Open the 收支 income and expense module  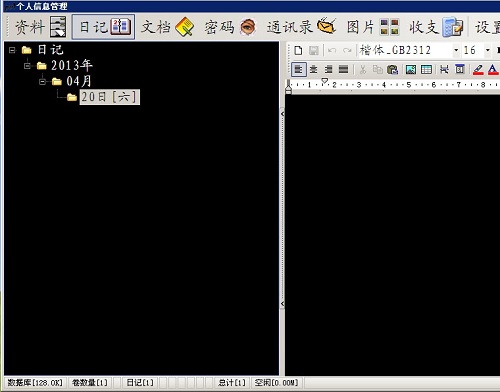pos(436,27)
